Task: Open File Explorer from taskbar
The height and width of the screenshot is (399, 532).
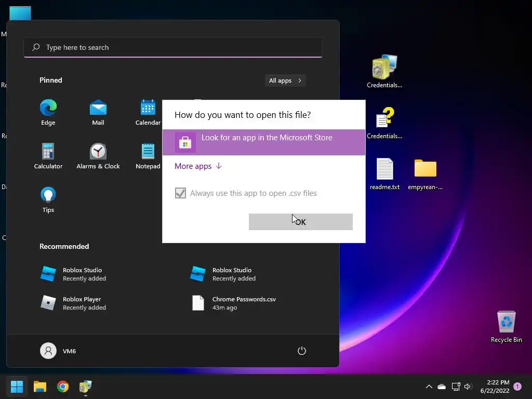Action: pyautogui.click(x=40, y=387)
